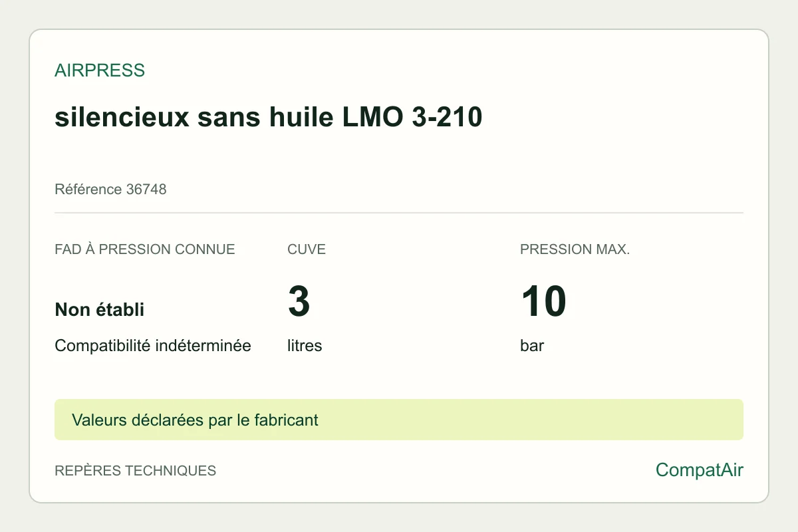Click the bar unit label
Viewport: 798px width, 532px height.
(x=532, y=346)
